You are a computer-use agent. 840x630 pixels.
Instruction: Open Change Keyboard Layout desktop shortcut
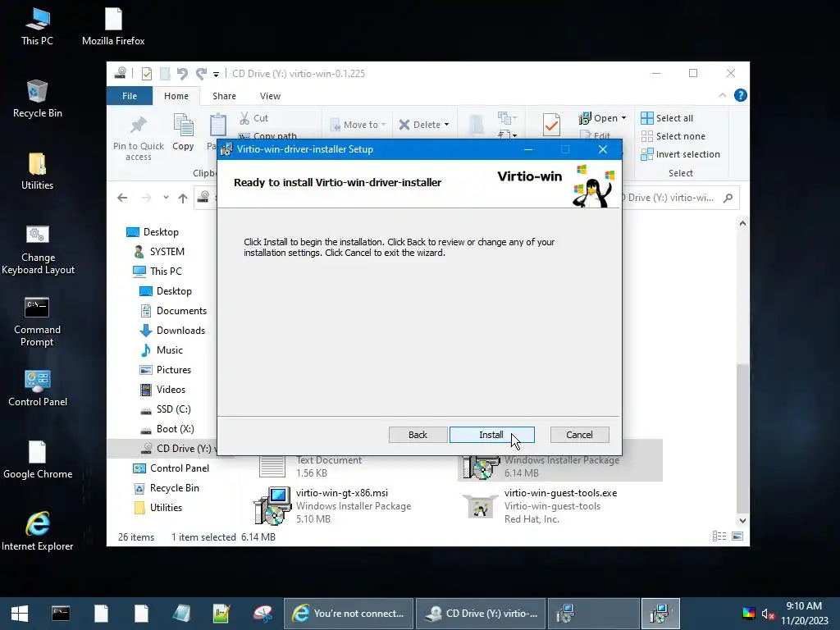tap(38, 249)
